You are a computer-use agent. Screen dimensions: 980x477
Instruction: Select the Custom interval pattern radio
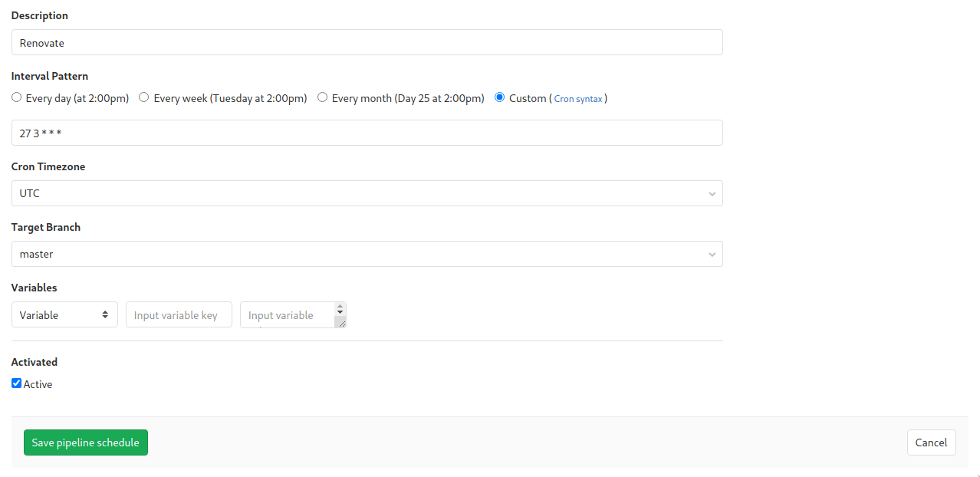click(500, 97)
